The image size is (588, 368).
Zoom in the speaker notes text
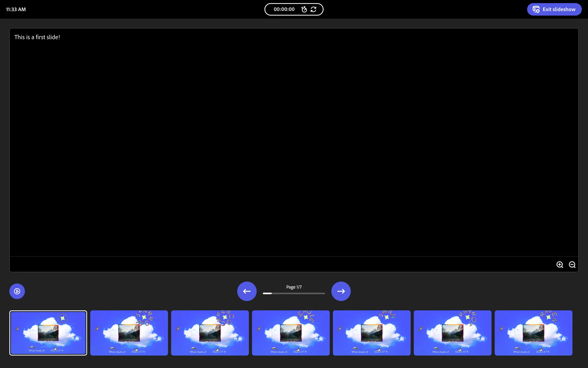pos(560,265)
